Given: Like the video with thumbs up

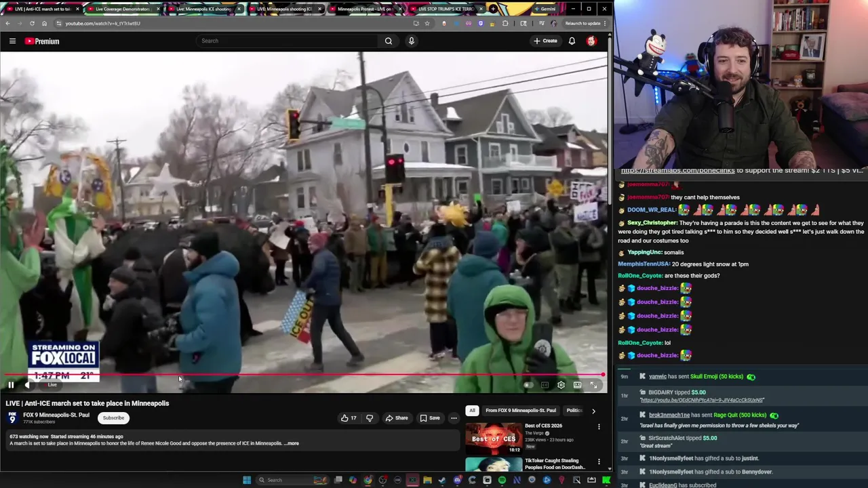Looking at the screenshot, I should pyautogui.click(x=349, y=418).
